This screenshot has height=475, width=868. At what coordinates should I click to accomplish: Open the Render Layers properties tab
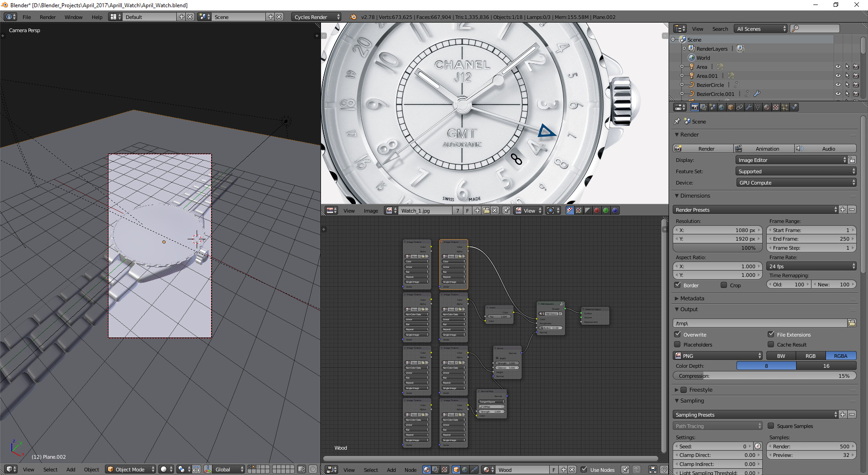coord(704,107)
